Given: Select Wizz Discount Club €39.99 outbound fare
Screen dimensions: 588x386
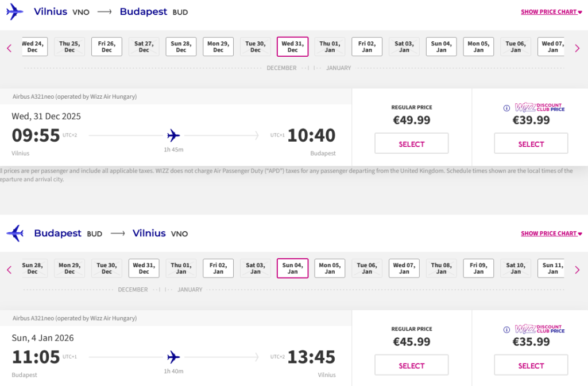Looking at the screenshot, I should [x=531, y=144].
